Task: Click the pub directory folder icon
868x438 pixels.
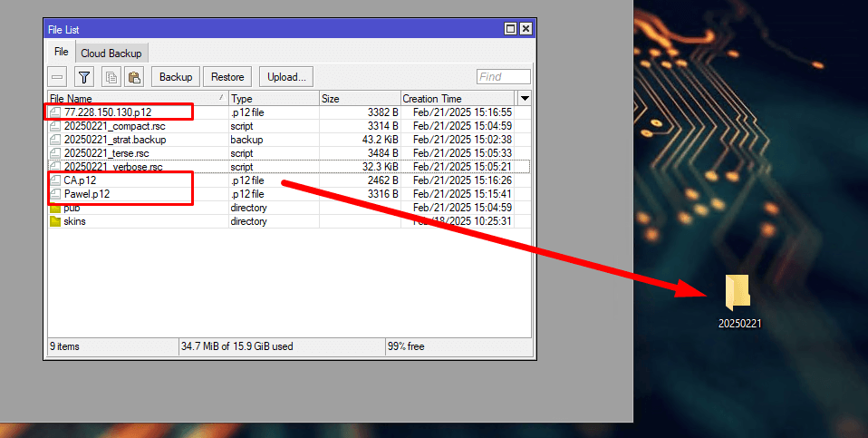Action: pyautogui.click(x=55, y=209)
